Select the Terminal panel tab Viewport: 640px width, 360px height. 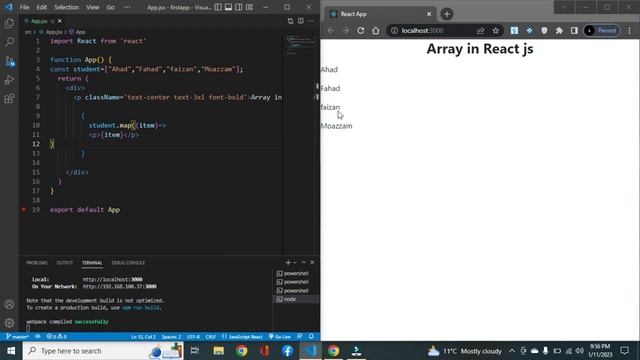tap(92, 263)
